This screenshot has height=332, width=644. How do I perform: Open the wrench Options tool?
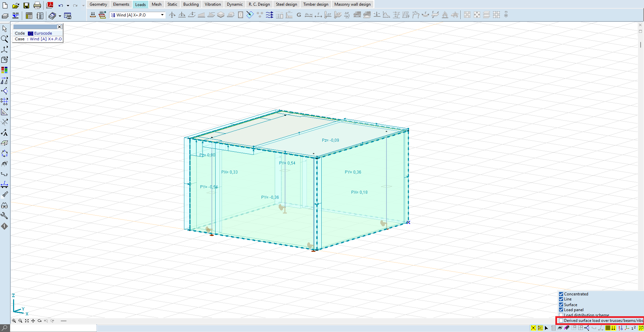[5, 216]
